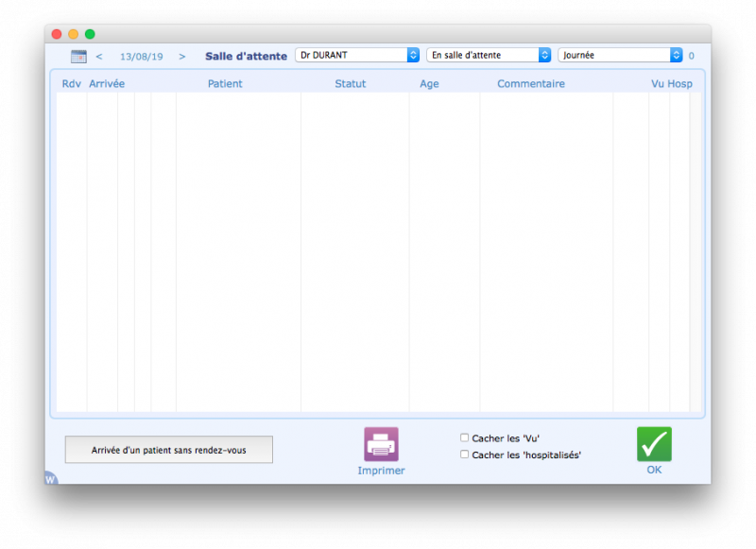Click the Patient column header
The width and height of the screenshot is (756, 549).
click(225, 84)
